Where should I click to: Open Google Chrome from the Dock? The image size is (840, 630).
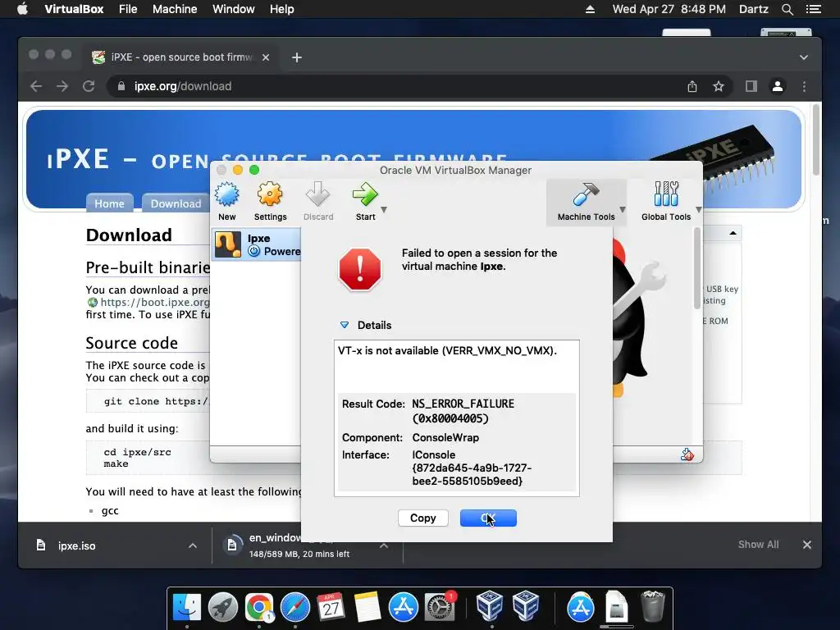[x=258, y=607]
